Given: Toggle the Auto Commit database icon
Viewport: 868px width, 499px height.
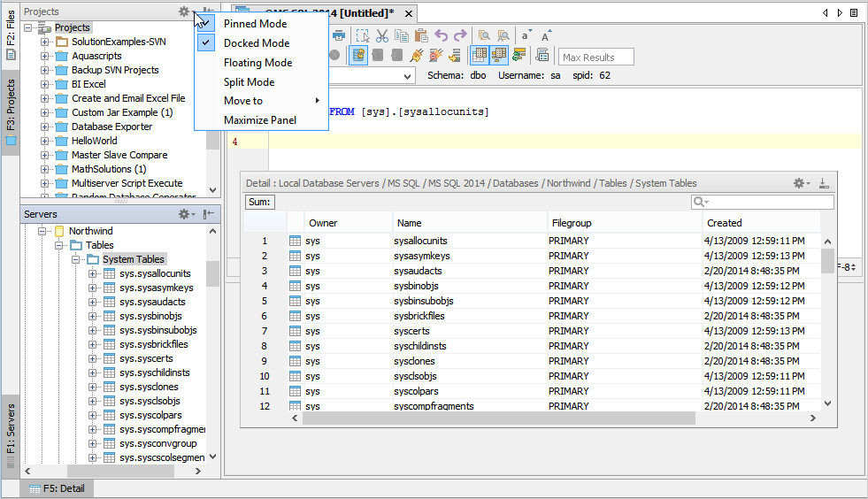Looking at the screenshot, I should pyautogui.click(x=358, y=56).
